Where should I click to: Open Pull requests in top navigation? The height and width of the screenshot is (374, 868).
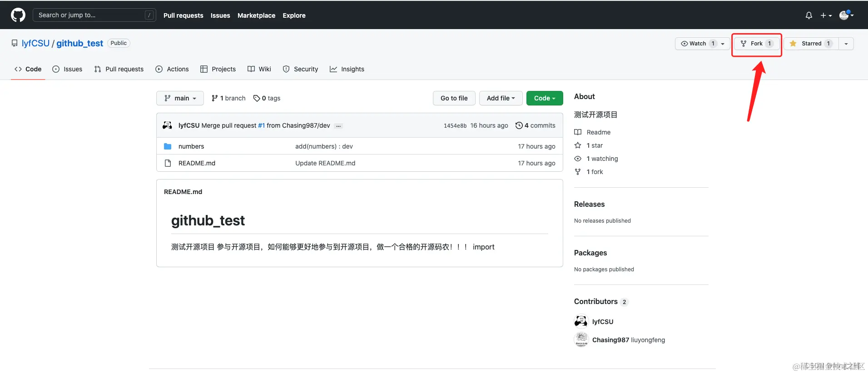coord(184,15)
